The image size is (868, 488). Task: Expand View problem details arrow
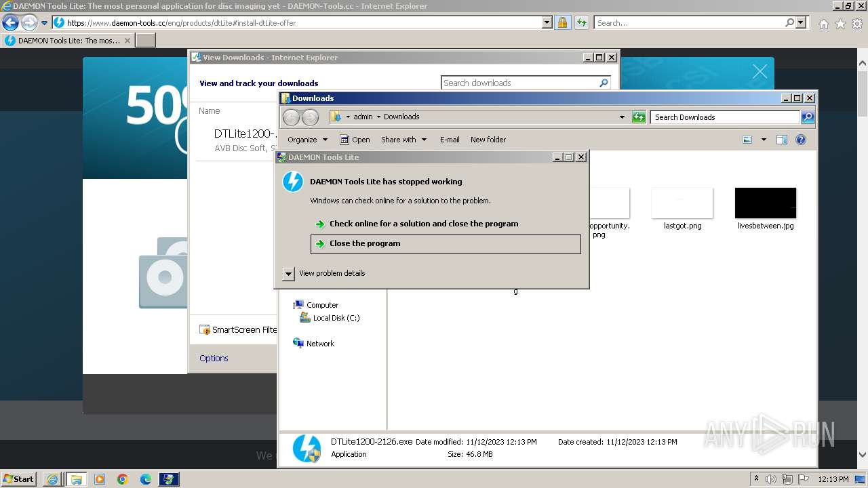click(288, 273)
